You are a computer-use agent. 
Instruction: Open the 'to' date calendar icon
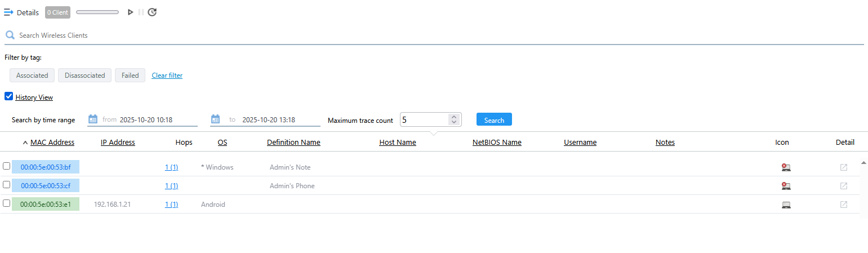click(215, 119)
